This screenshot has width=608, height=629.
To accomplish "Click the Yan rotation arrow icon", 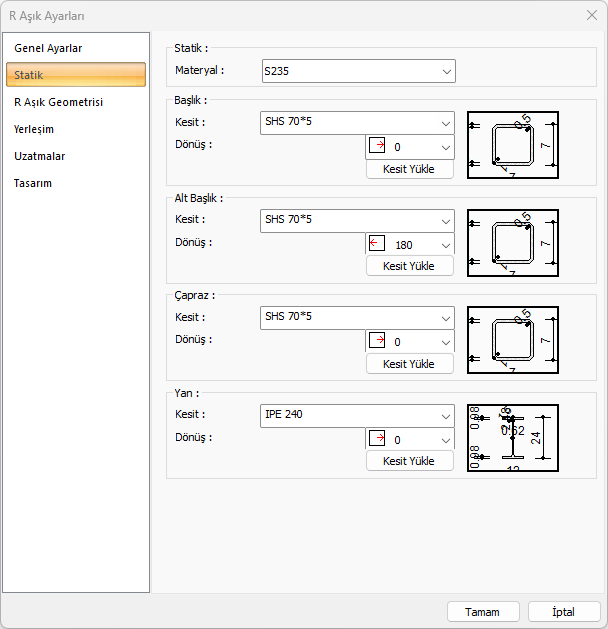I will coord(377,438).
